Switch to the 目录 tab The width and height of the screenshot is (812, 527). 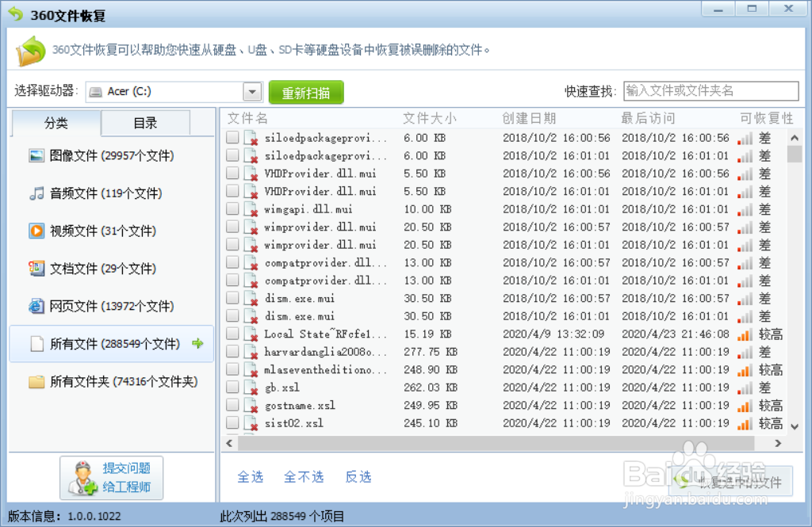click(x=145, y=123)
